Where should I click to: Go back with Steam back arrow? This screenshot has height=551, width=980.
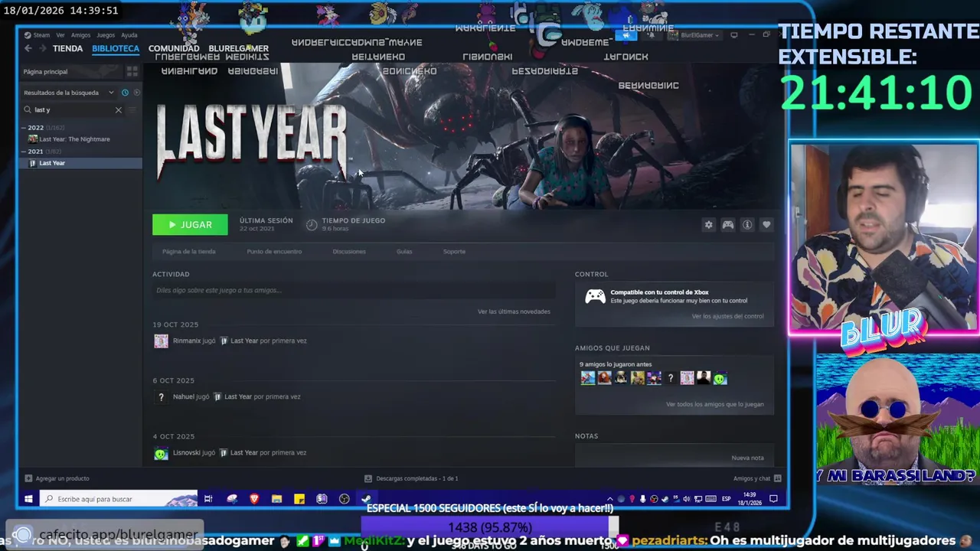(x=28, y=48)
